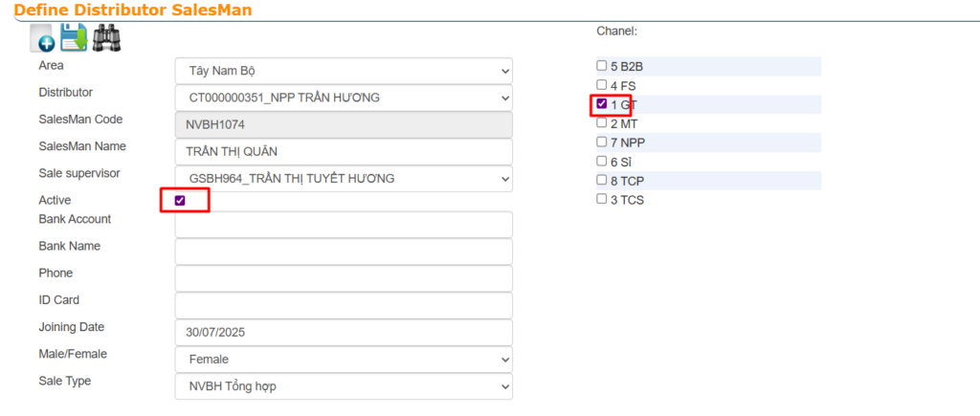This screenshot has width=980, height=416.
Task: Check the 5 B2B channel checkbox
Action: coord(602,66)
